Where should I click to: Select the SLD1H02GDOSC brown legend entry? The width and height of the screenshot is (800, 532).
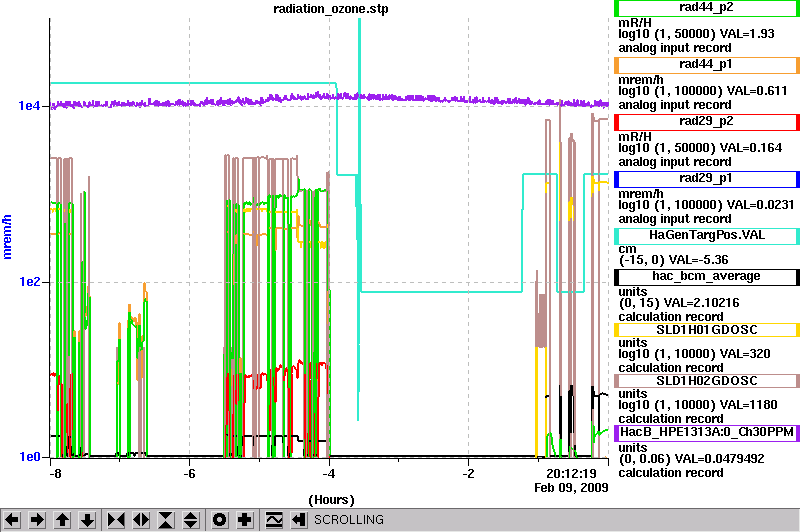707,381
